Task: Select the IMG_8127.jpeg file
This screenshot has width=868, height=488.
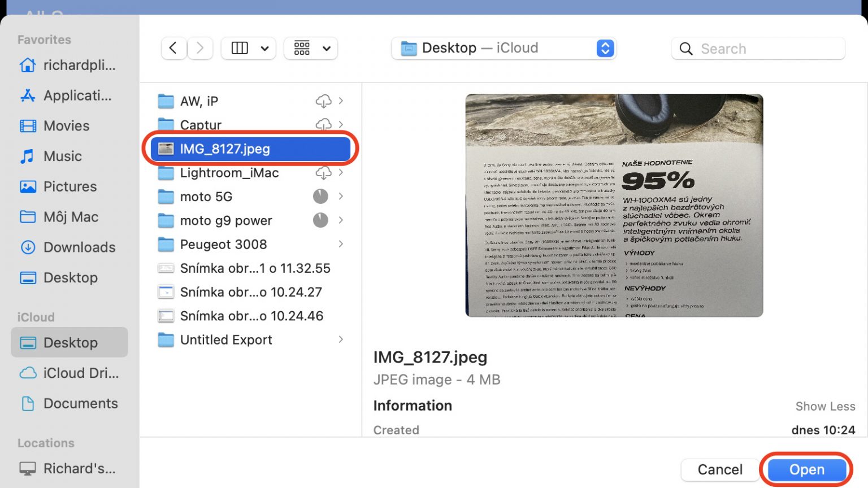Action: tap(250, 149)
